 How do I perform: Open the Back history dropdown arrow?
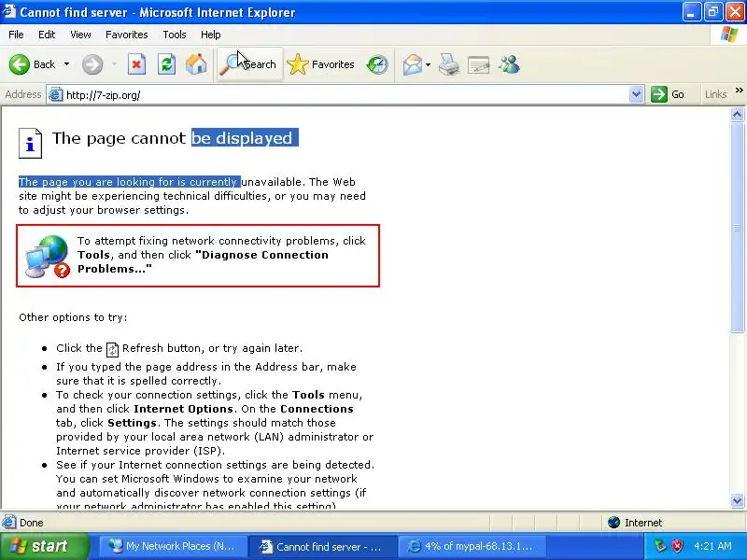tap(66, 64)
